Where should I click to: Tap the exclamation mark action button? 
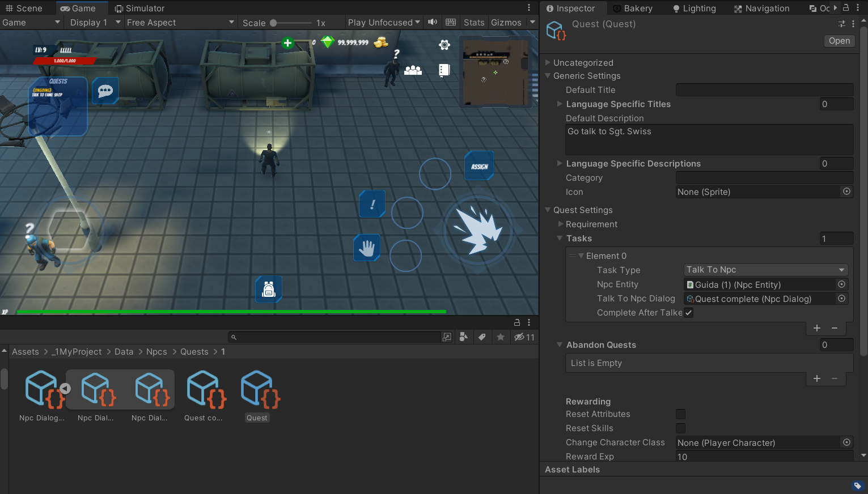[x=372, y=204]
